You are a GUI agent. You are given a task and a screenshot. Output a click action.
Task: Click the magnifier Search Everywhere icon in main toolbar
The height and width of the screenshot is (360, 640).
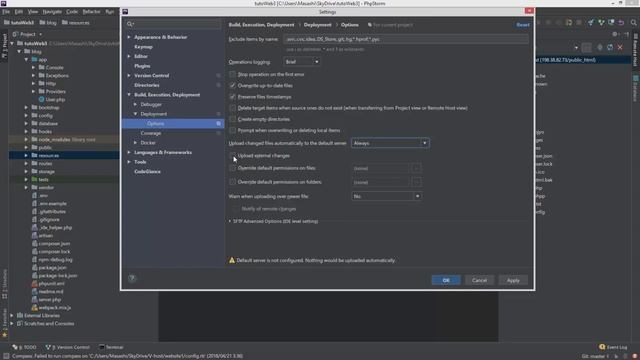point(633,23)
